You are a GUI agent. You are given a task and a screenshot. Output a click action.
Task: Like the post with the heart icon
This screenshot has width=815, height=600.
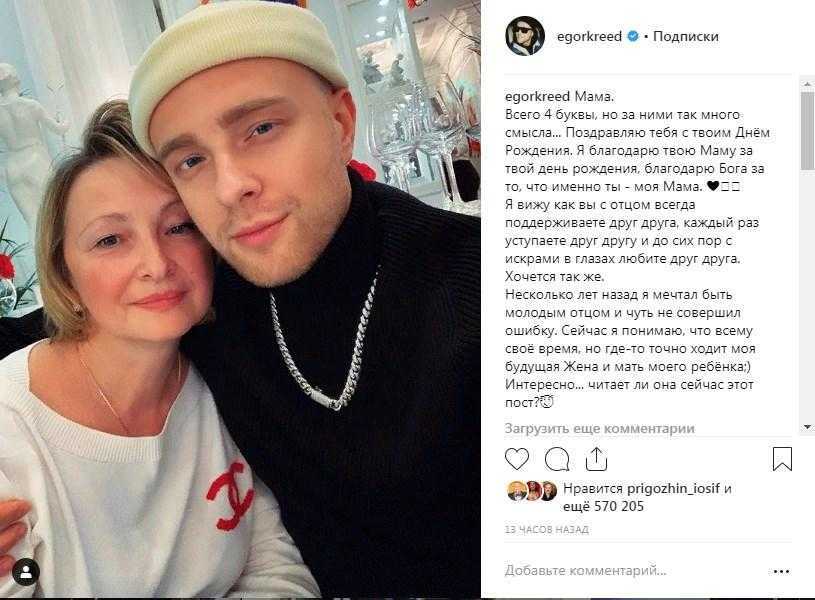coord(517,459)
